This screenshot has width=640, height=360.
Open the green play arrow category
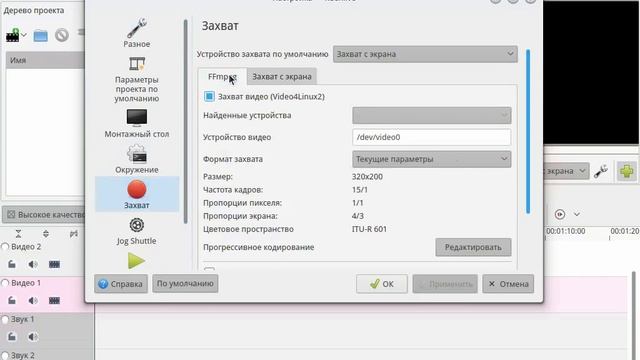click(136, 261)
